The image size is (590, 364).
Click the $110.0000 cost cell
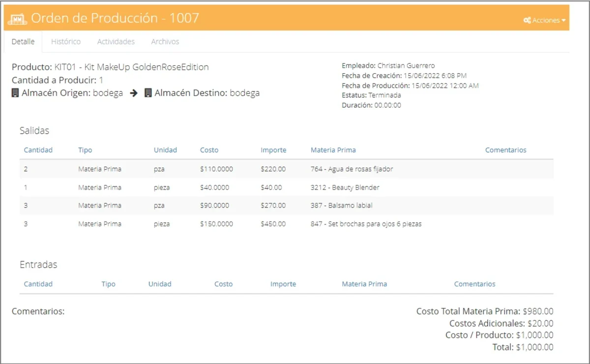pos(216,169)
